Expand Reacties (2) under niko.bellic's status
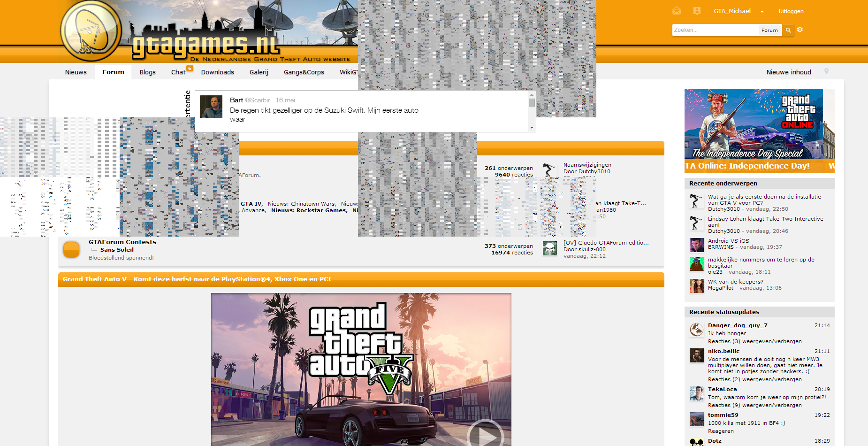The image size is (868, 446). [x=754, y=379]
